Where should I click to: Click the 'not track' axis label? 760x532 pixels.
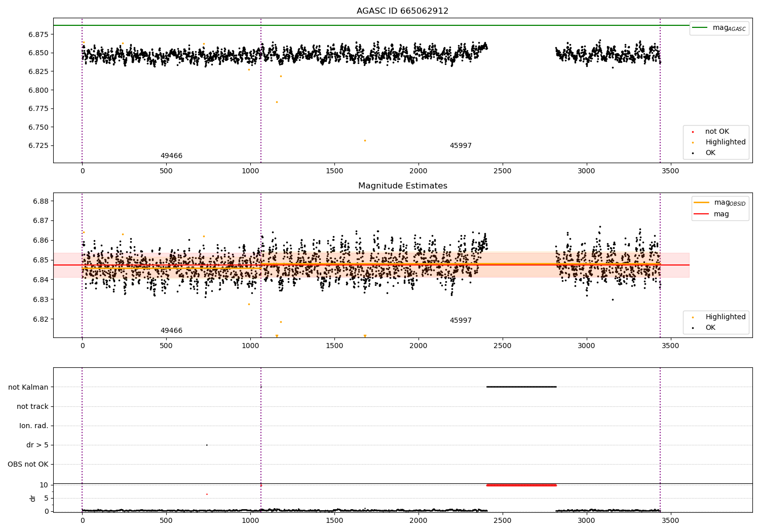(32, 406)
